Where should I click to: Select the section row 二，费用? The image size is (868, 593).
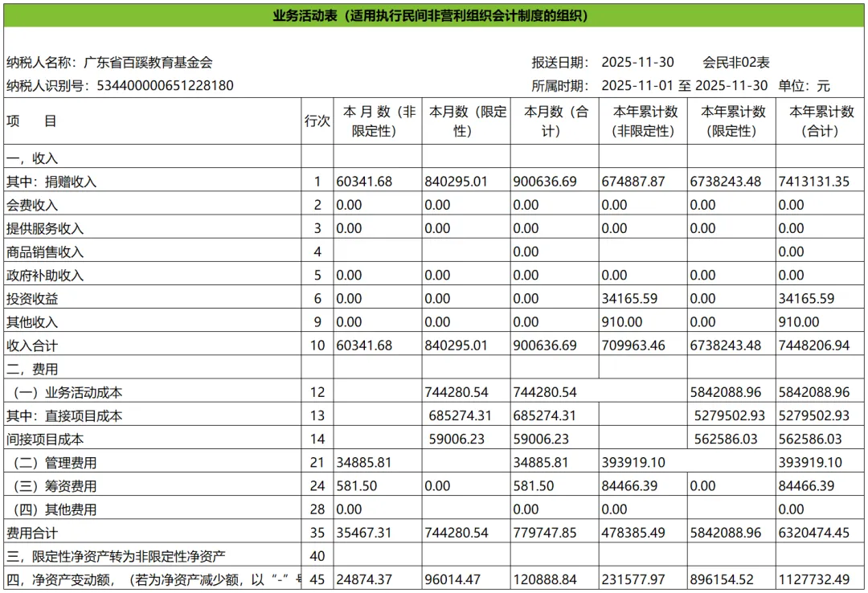coord(32,370)
